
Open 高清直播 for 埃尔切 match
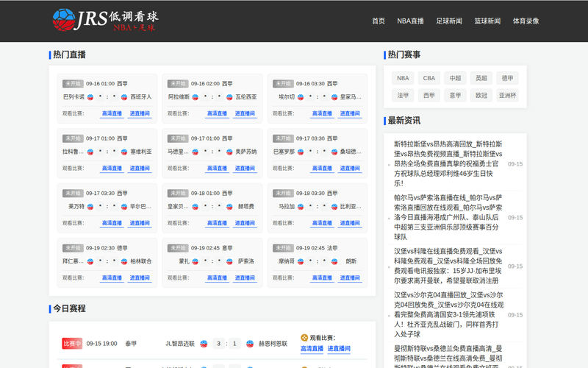[x=322, y=113]
